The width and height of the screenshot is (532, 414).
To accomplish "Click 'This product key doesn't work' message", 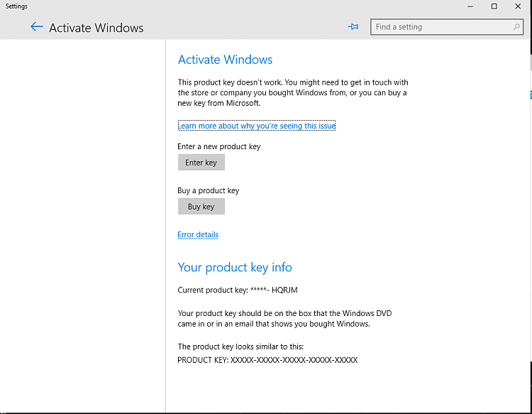I will coord(293,93).
